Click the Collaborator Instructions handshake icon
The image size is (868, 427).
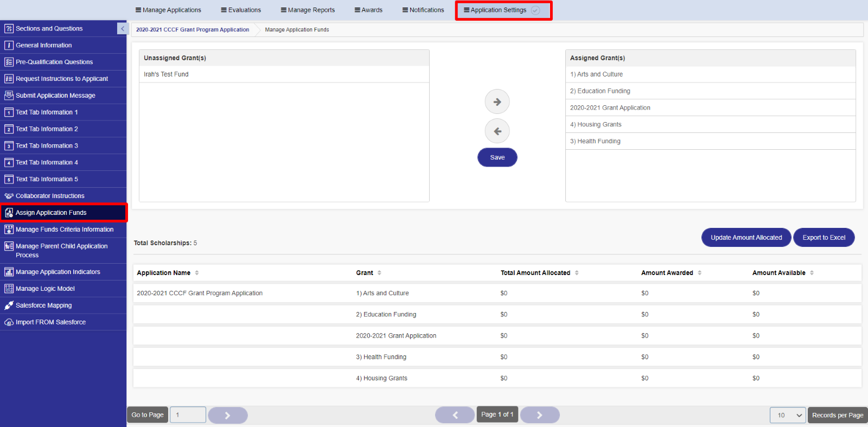9,196
